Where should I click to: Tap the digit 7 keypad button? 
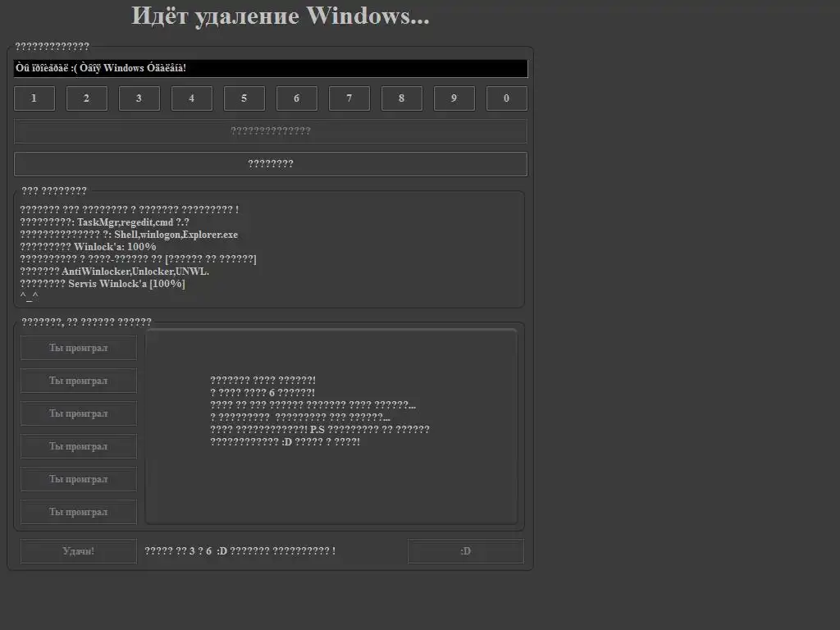pyautogui.click(x=349, y=98)
